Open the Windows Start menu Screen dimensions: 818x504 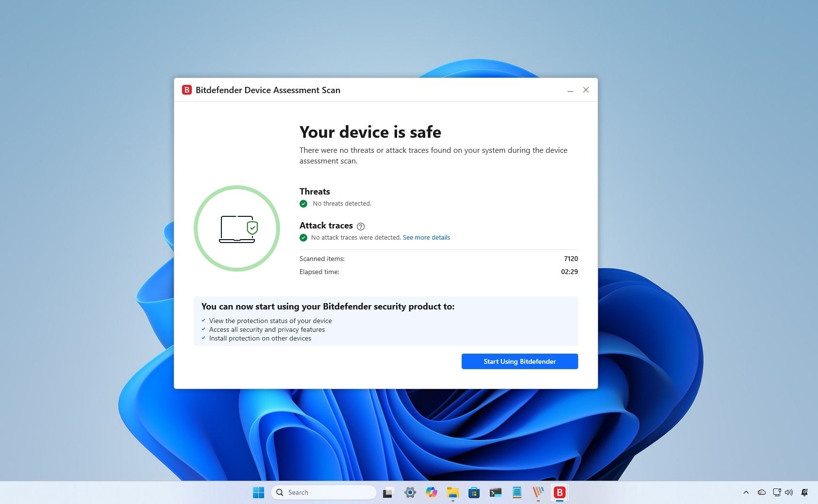pos(258,493)
